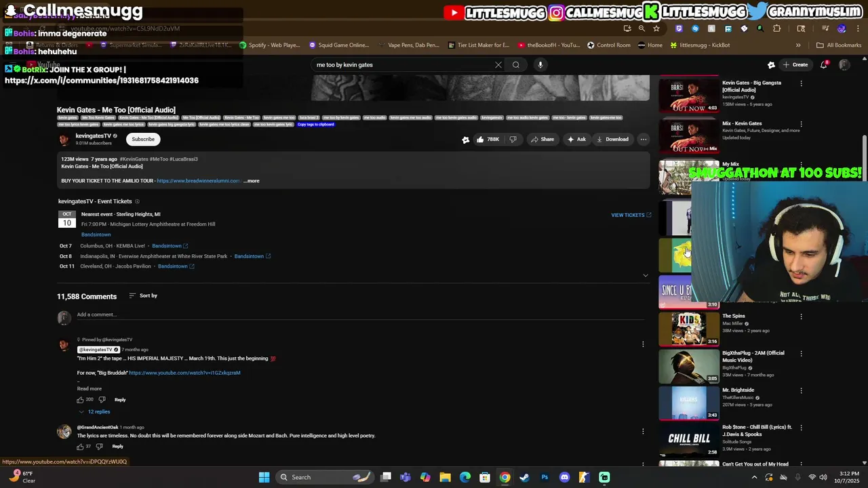Screen dimensions: 868x488
Task: Click the YouTube search magnifier button
Action: point(516,65)
